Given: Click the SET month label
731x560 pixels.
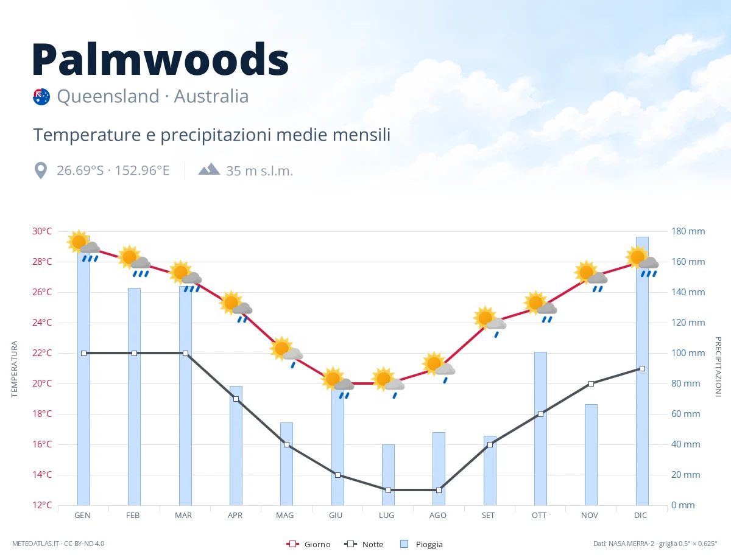Looking at the screenshot, I should (x=489, y=515).
